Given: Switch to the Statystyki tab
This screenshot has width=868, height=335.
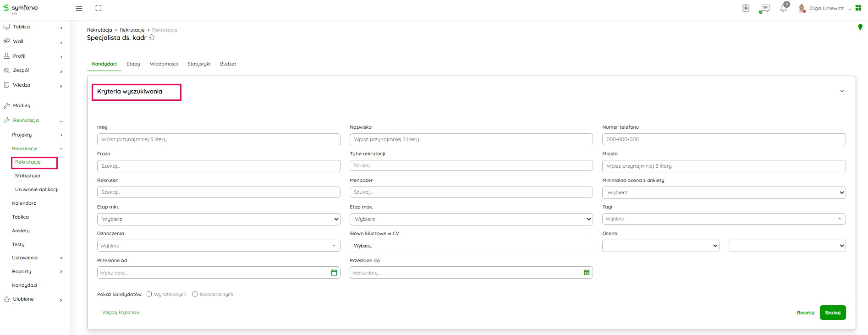Looking at the screenshot, I should pyautogui.click(x=199, y=64).
